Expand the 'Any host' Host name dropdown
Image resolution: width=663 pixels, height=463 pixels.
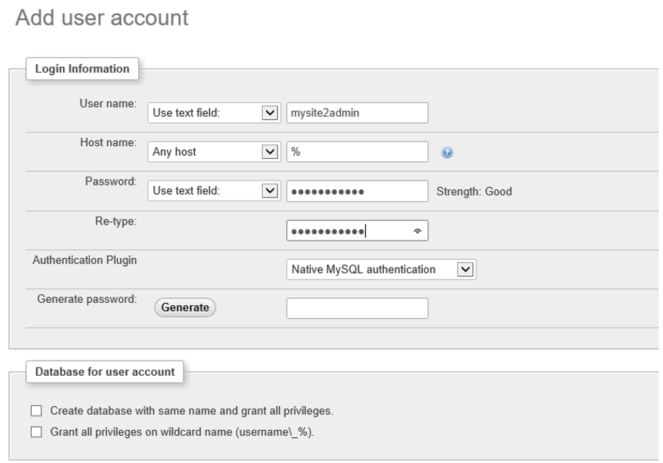[213, 152]
